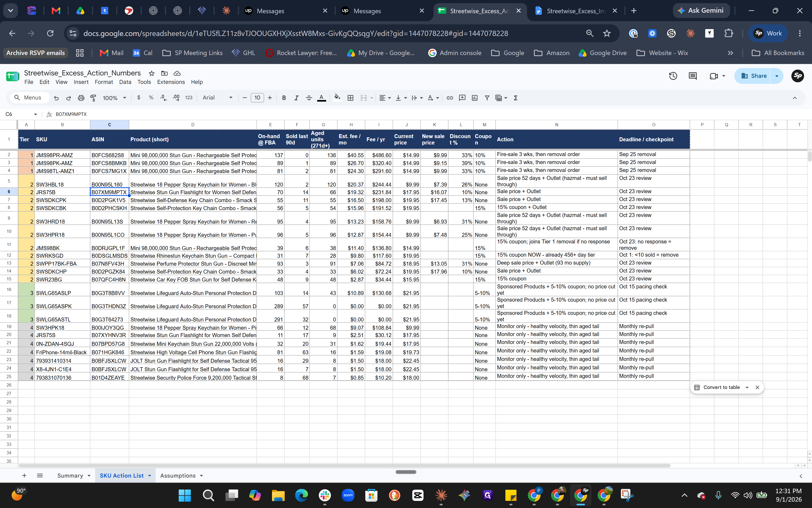
Task: Add comment icon in toolbar
Action: point(462,98)
